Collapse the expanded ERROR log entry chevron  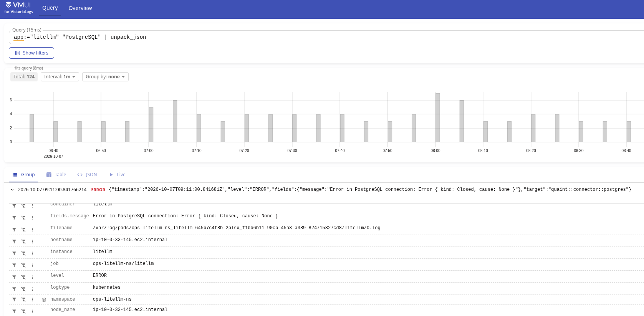[x=12, y=190]
